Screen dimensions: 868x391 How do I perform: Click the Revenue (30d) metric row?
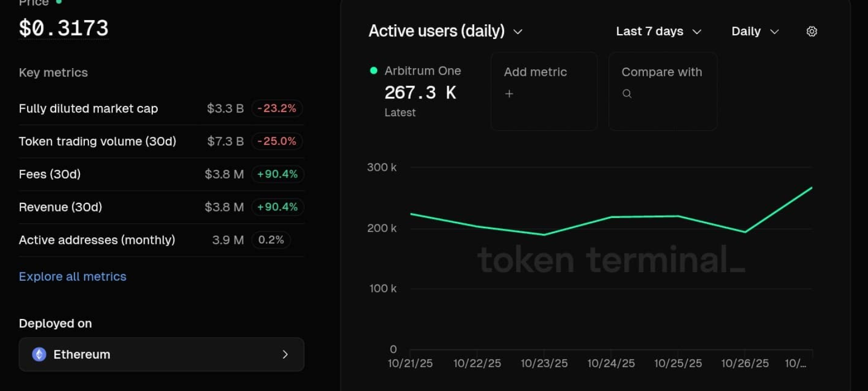click(x=60, y=207)
